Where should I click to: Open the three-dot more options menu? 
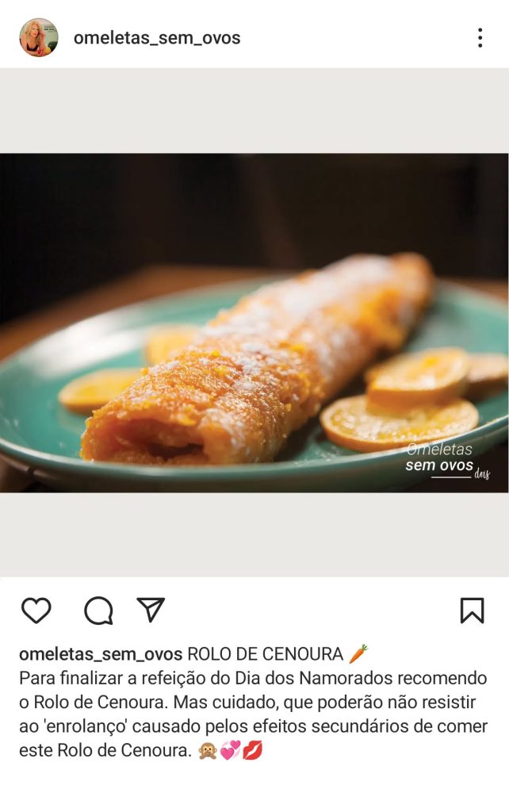pyautogui.click(x=480, y=38)
